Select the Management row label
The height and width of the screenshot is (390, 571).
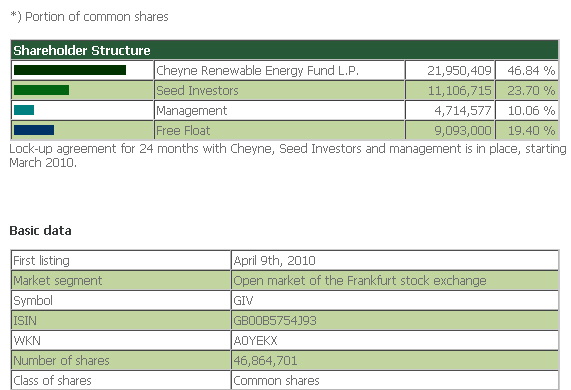pyautogui.click(x=192, y=110)
